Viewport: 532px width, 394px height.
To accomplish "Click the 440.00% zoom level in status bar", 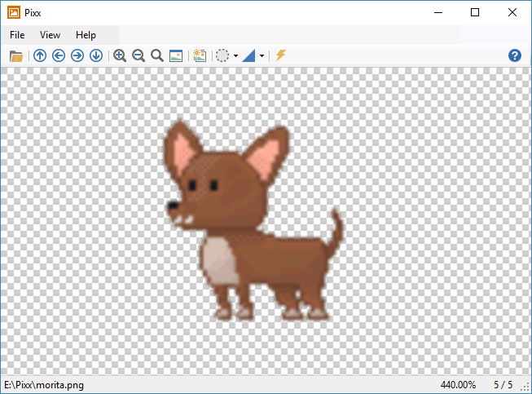I will click(x=458, y=385).
